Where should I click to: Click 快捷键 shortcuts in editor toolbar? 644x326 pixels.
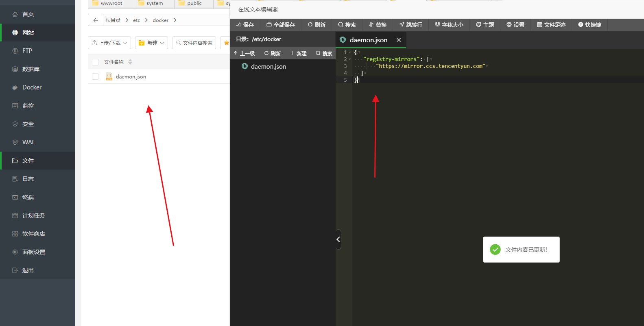tap(589, 25)
